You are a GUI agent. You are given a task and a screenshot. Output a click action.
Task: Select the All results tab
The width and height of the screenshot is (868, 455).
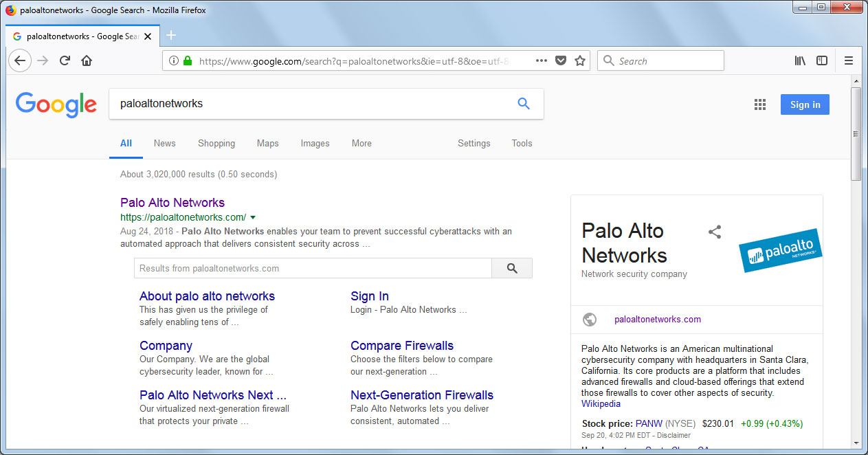coord(126,143)
